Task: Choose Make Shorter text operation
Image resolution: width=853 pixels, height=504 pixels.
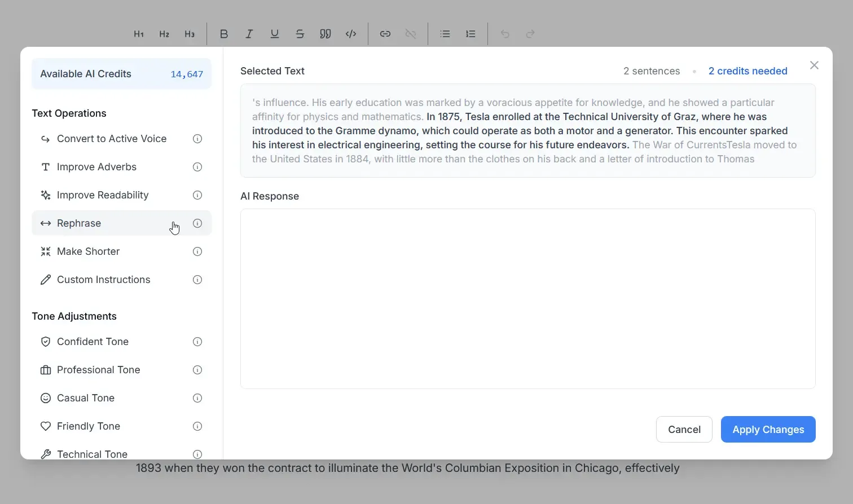Action: pos(88,251)
